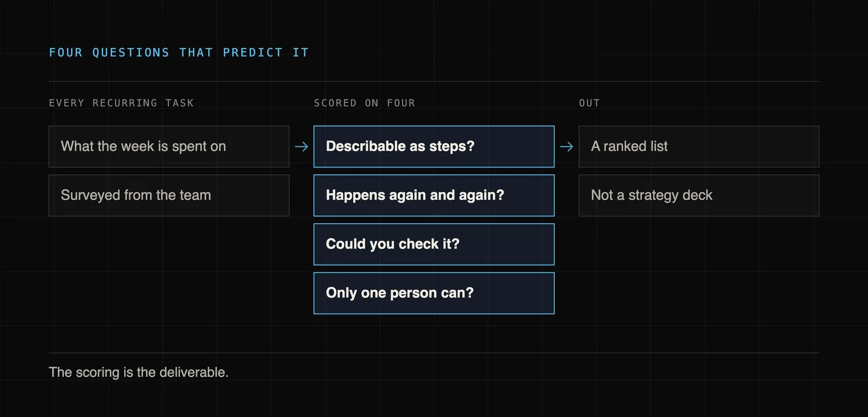Click the "Surveyed from the team" box
868x417 pixels.
(x=169, y=195)
